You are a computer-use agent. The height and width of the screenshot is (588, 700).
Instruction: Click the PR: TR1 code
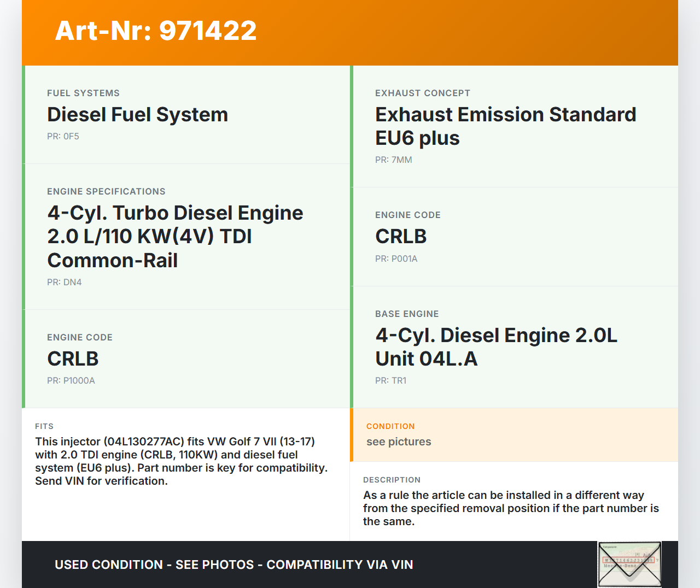(x=390, y=381)
